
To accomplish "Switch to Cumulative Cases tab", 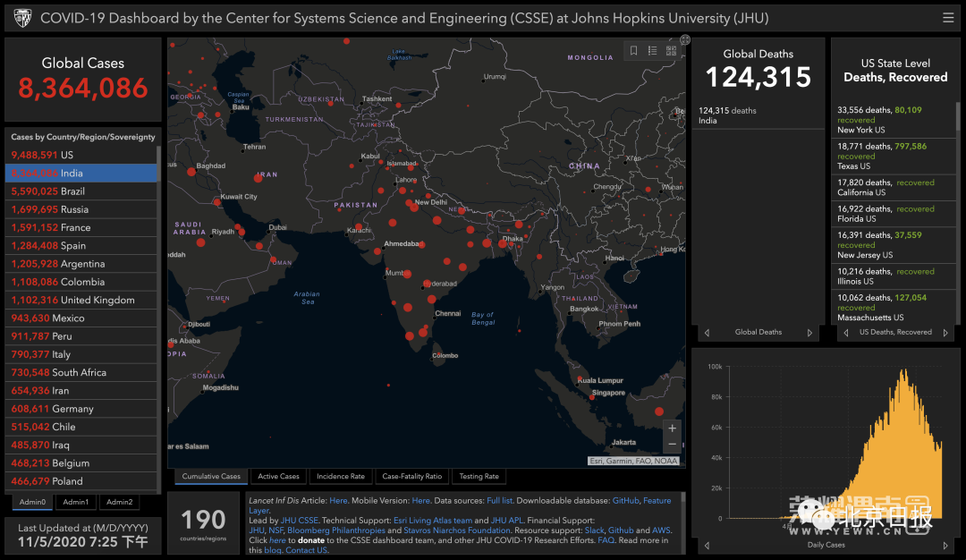I will pos(211,476).
